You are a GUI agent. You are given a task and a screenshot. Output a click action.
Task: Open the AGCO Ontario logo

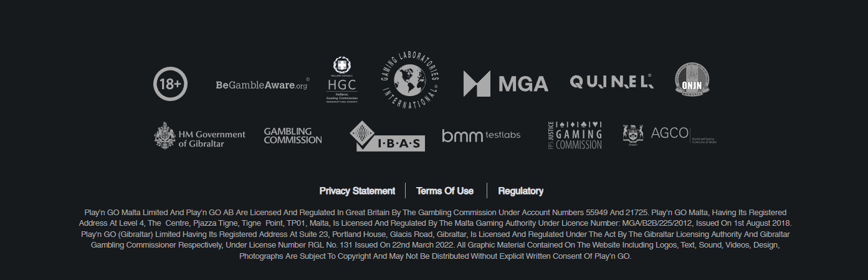tap(669, 134)
